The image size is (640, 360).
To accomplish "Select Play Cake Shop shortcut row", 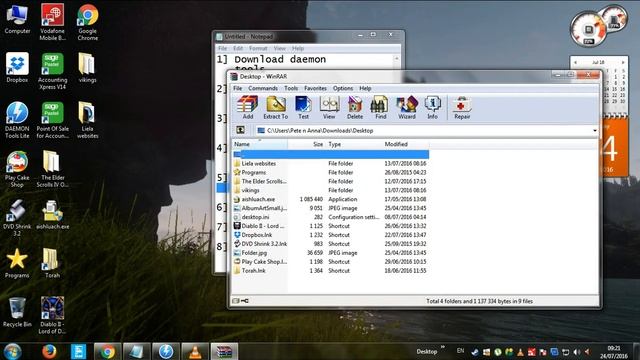I will [x=331, y=262].
